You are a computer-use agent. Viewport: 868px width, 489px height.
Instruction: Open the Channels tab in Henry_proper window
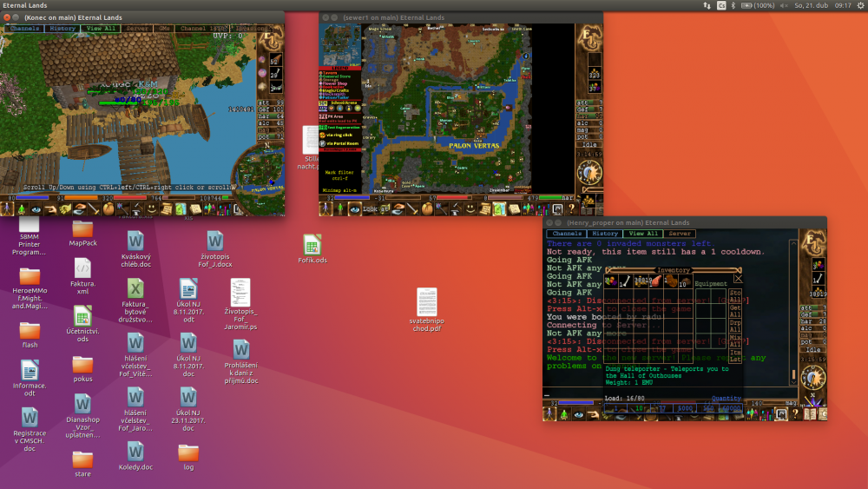(x=567, y=234)
